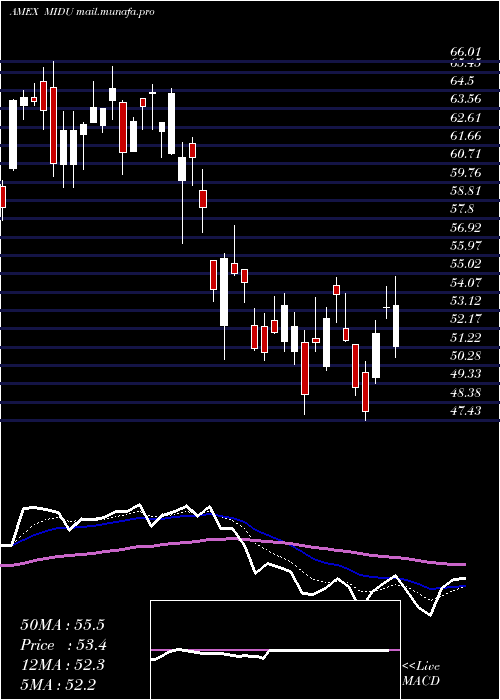The image size is (500, 700).
Task: Click the 54.07 price axis label
Action: pos(465,283)
